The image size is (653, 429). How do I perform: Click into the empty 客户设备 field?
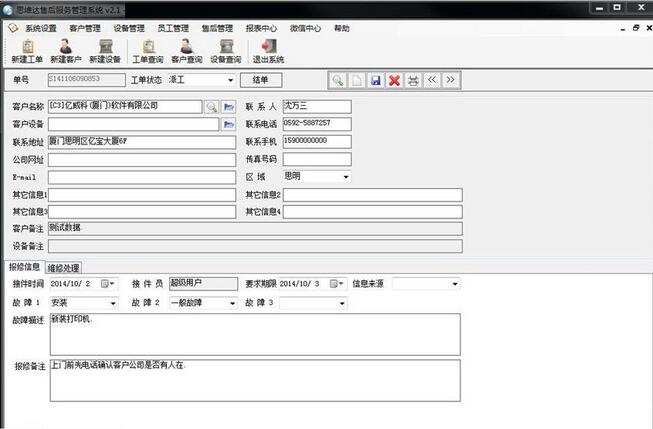tap(133, 124)
